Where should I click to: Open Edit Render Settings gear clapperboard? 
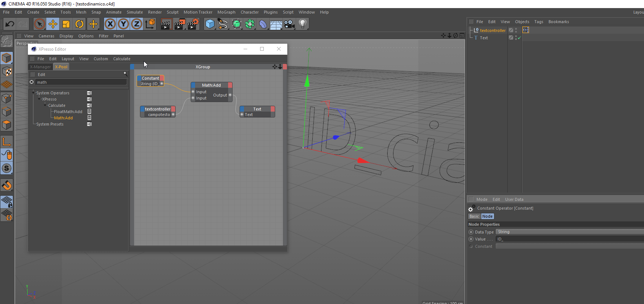click(193, 24)
